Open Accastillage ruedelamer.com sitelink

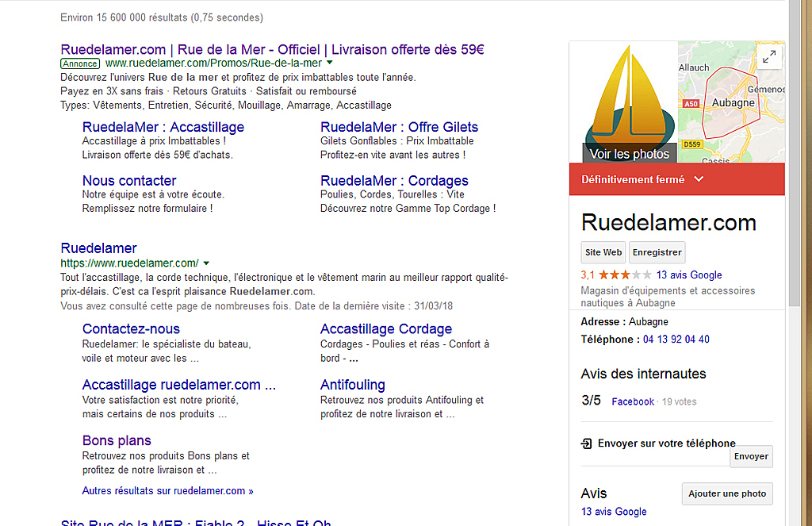(178, 385)
